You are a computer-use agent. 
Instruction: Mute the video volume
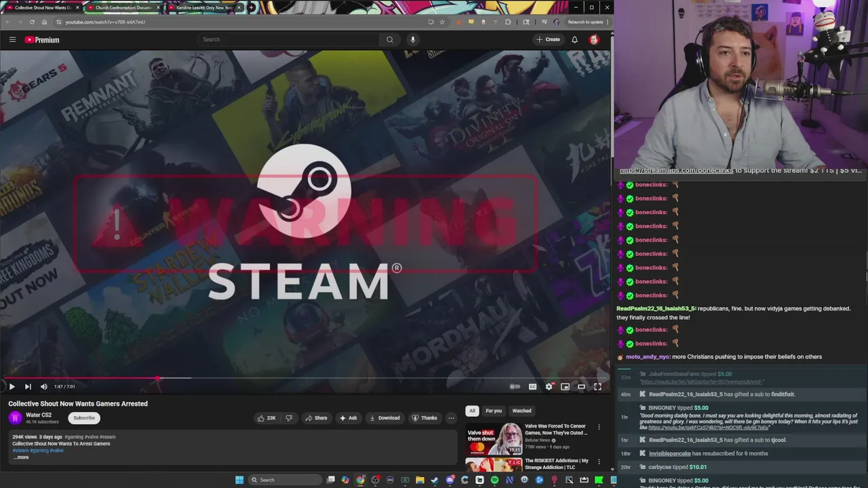44,386
